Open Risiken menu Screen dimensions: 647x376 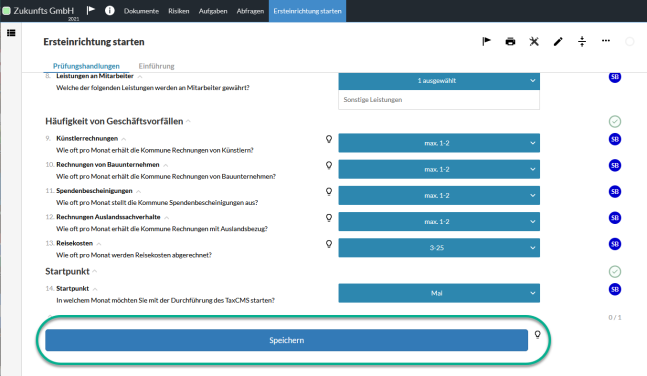pos(179,11)
